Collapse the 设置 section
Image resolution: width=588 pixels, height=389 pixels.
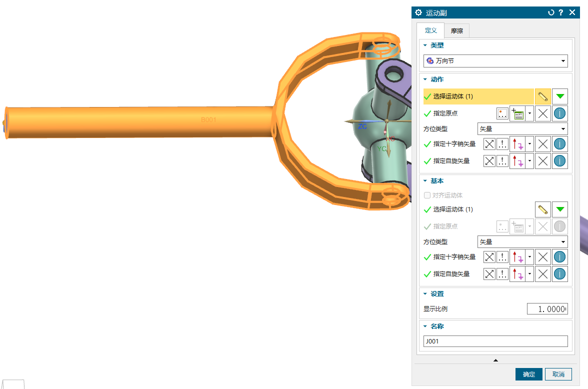coord(425,294)
